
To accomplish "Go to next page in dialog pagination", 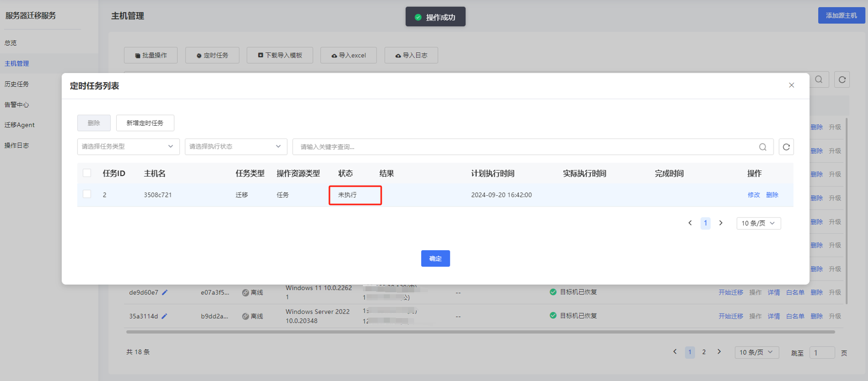I will click(721, 223).
